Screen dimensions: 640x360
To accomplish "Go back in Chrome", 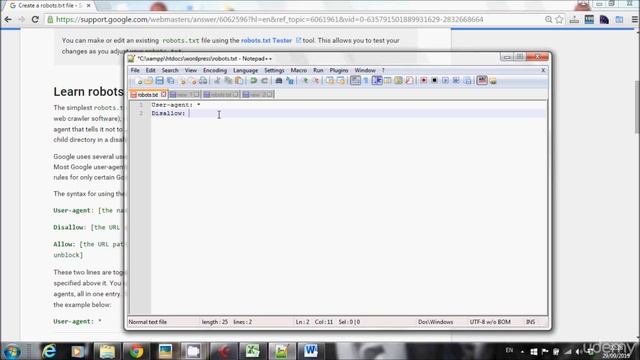I will coord(8,19).
